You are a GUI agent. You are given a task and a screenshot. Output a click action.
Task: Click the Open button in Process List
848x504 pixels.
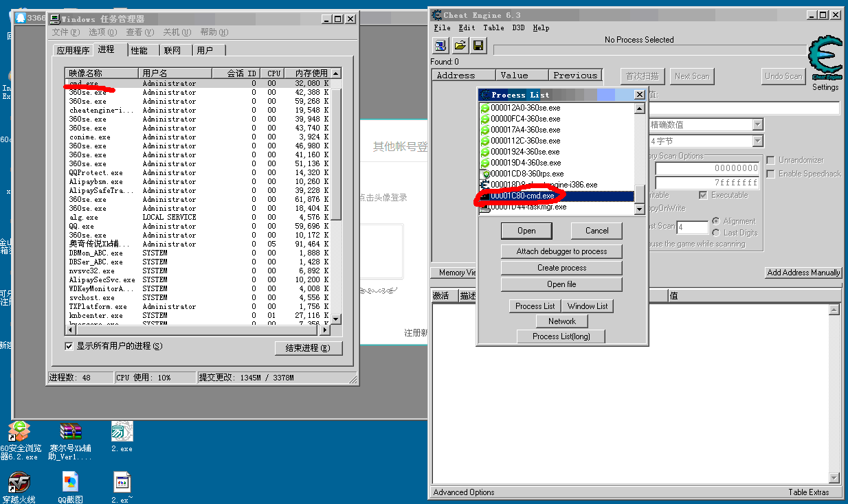pyautogui.click(x=526, y=231)
